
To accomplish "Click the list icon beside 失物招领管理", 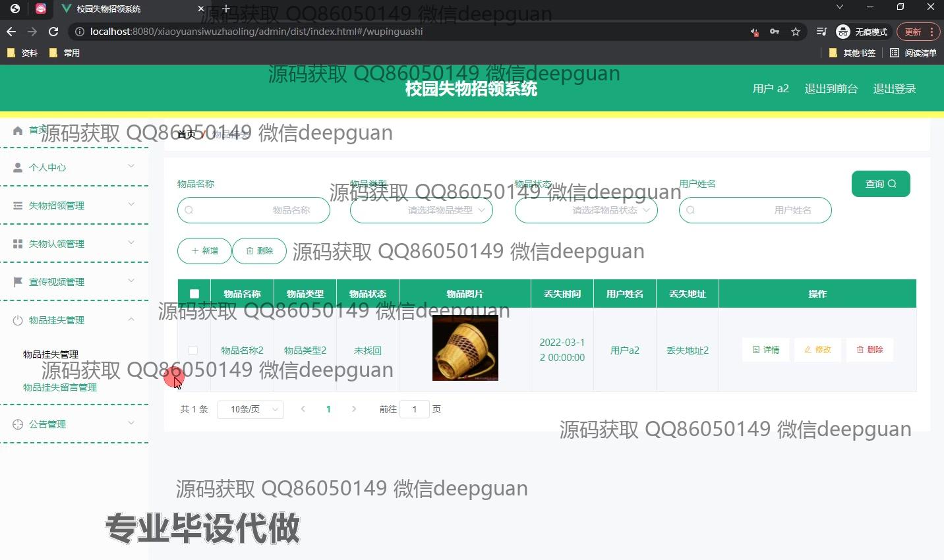I will 17,205.
